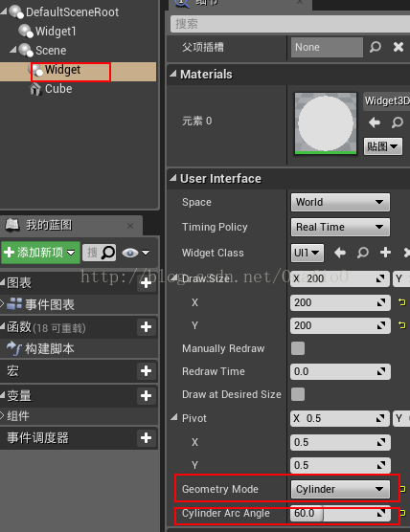This screenshot has width=410, height=532.
Task: Click the details search field
Action: 289,24
